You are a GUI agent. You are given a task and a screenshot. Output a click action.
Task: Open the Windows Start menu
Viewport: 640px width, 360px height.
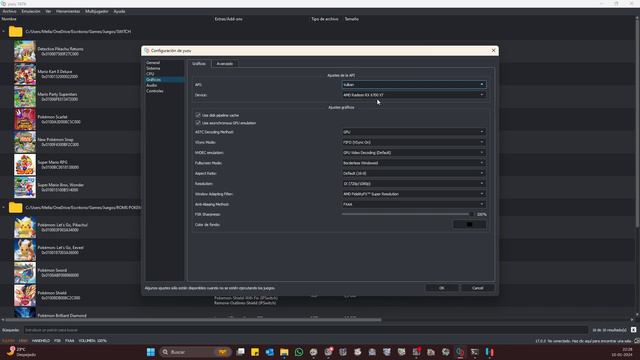point(151,352)
